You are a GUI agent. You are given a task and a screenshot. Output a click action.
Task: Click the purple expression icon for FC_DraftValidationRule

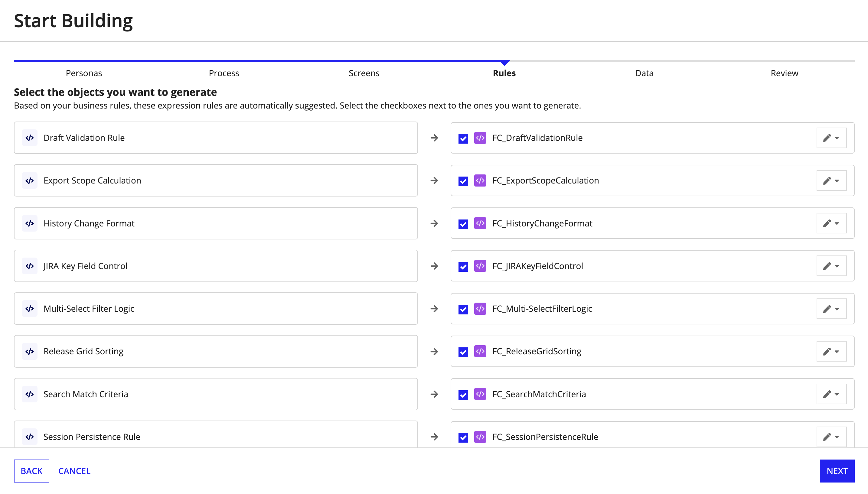[480, 138]
